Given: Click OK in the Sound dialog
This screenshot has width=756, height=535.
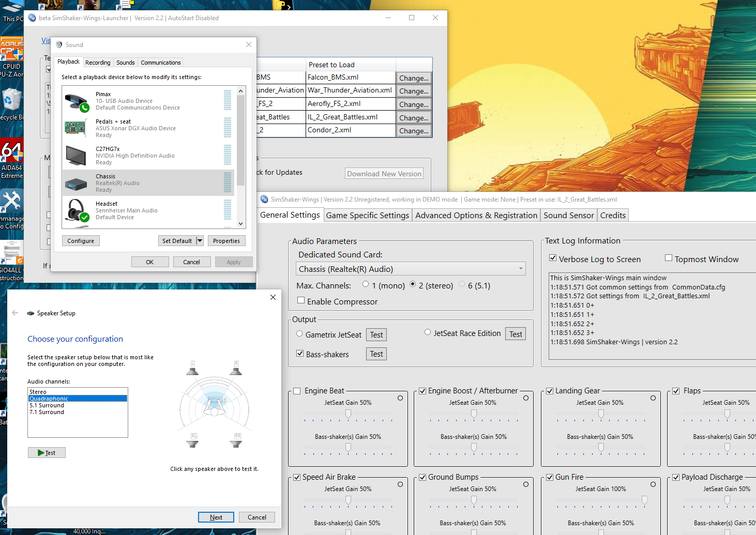Looking at the screenshot, I should (x=150, y=262).
